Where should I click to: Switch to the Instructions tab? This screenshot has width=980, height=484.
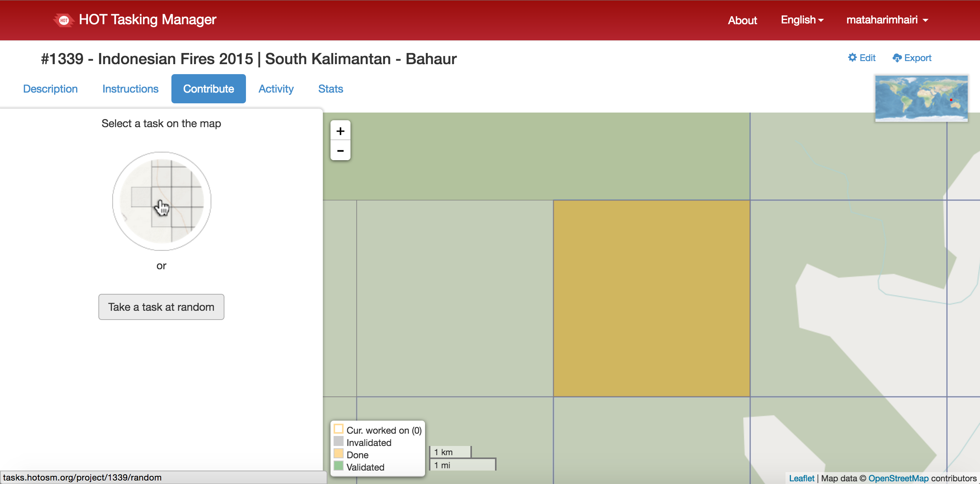point(130,89)
